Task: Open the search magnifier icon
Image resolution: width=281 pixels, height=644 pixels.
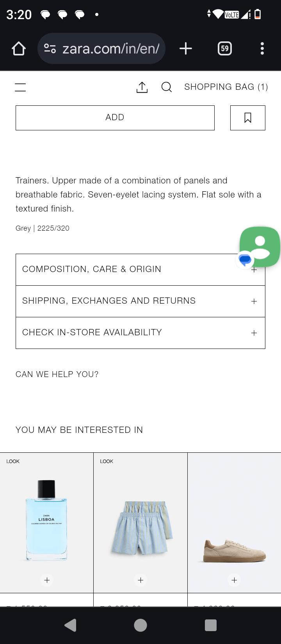Action: coord(167,87)
